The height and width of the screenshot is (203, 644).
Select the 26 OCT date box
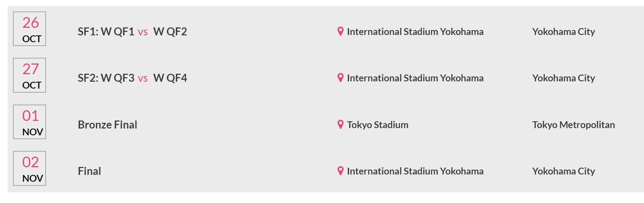pyautogui.click(x=30, y=29)
